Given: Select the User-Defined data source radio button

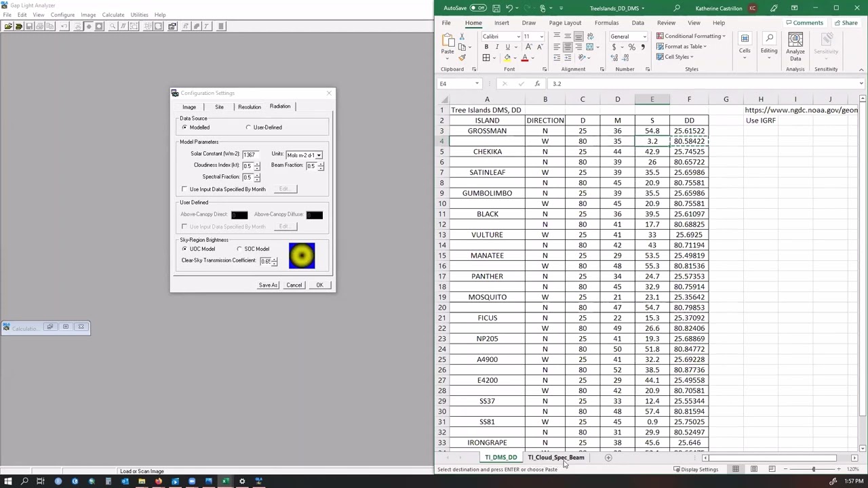Looking at the screenshot, I should [248, 127].
